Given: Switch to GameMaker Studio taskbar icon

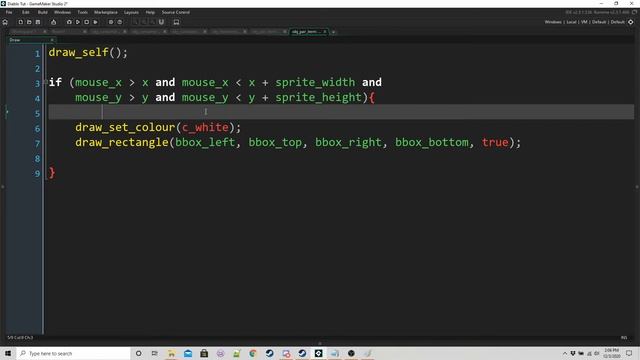Looking at the screenshot, I should point(318,353).
